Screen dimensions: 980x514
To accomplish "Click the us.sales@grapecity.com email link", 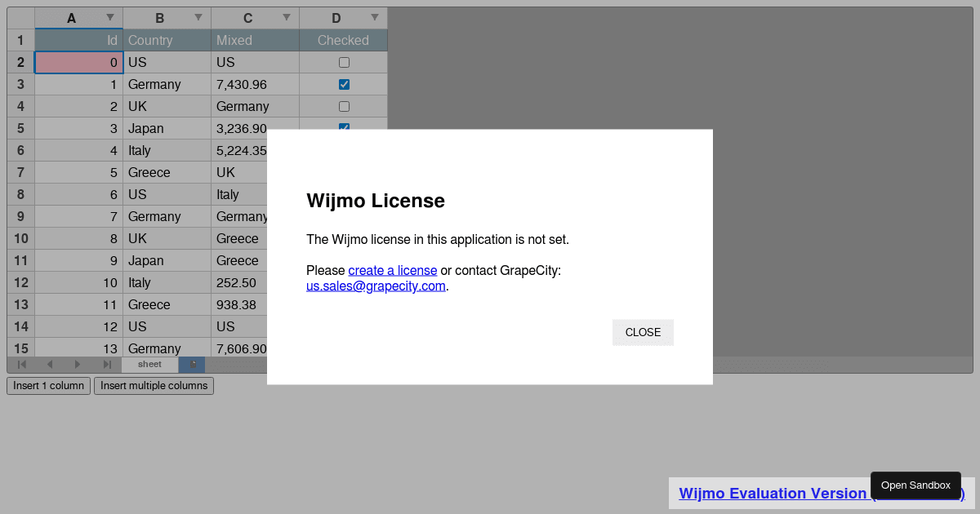I will [x=376, y=286].
